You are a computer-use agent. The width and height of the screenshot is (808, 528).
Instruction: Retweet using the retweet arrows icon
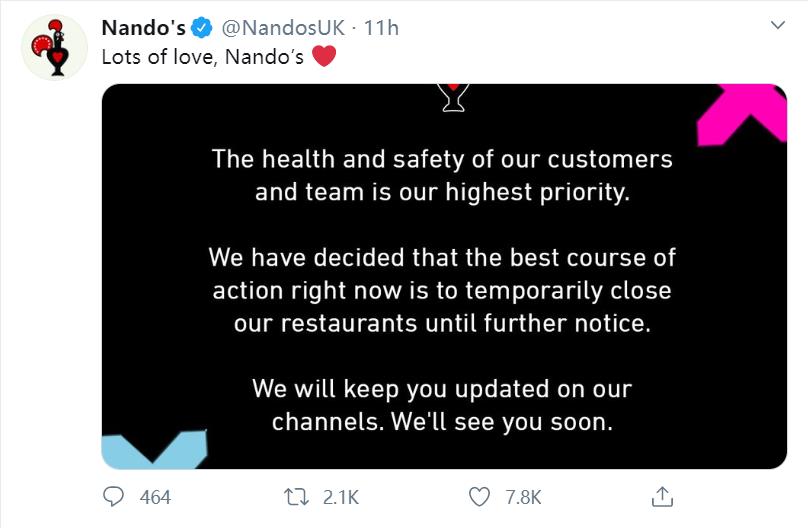click(x=296, y=497)
